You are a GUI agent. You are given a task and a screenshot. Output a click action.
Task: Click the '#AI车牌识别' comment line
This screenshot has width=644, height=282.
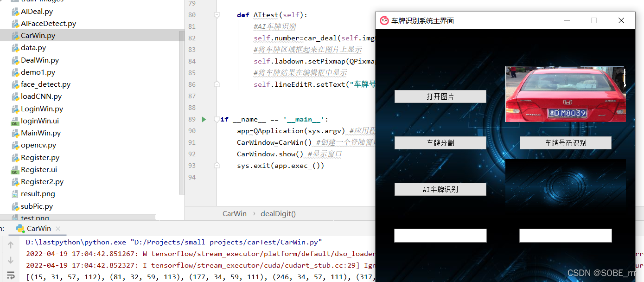(x=274, y=26)
